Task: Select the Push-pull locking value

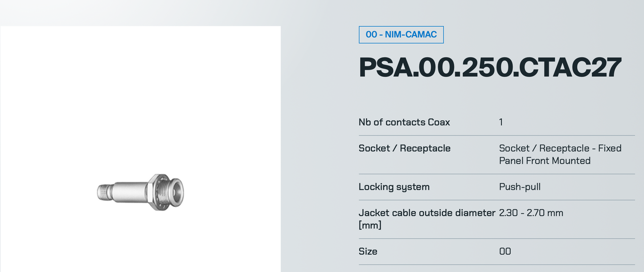Action: point(520,187)
